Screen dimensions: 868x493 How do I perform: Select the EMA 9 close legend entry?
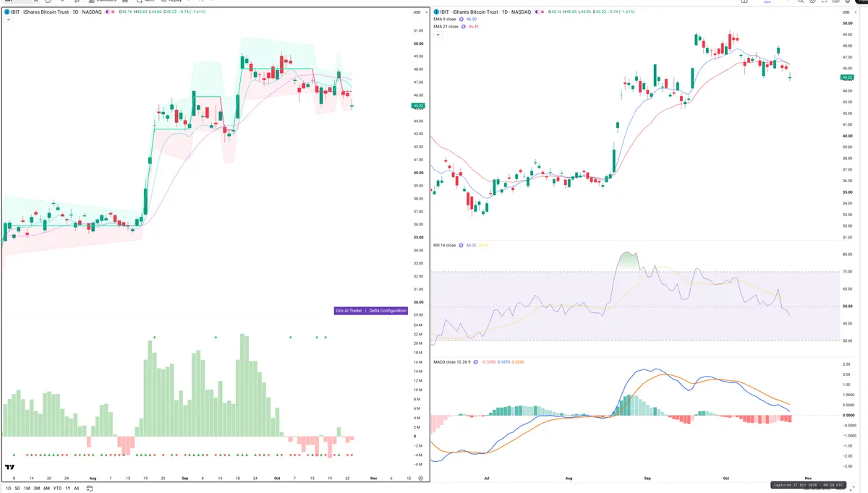tap(446, 20)
